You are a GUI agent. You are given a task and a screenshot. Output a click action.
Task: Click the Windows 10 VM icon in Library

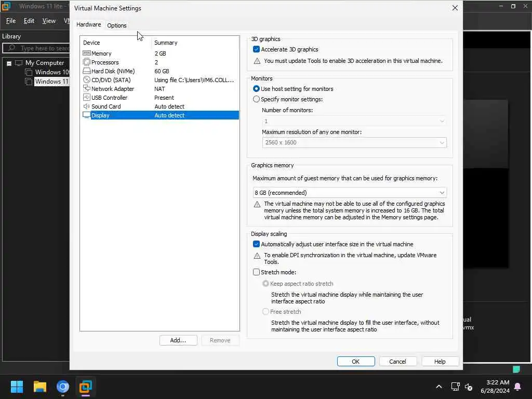29,72
